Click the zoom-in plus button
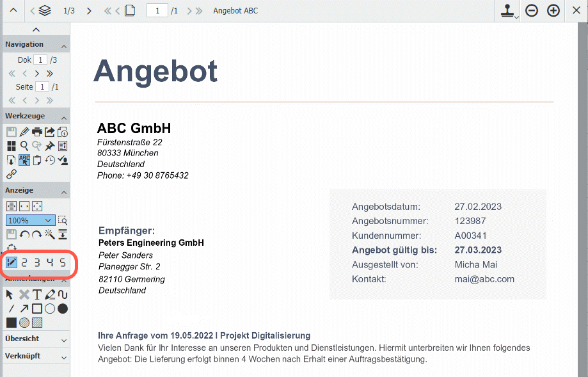The height and width of the screenshot is (377, 588). tap(553, 10)
